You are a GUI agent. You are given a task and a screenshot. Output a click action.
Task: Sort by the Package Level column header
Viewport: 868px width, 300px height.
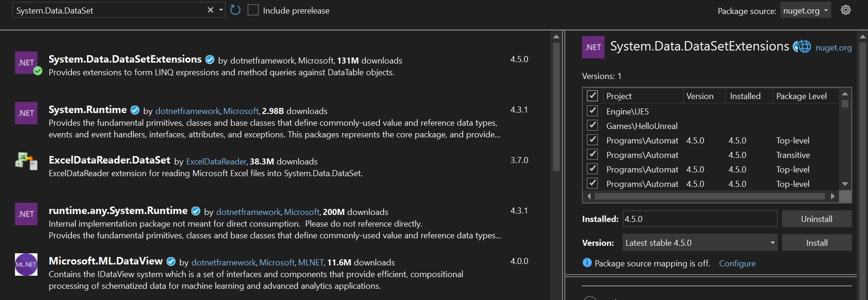coord(801,96)
